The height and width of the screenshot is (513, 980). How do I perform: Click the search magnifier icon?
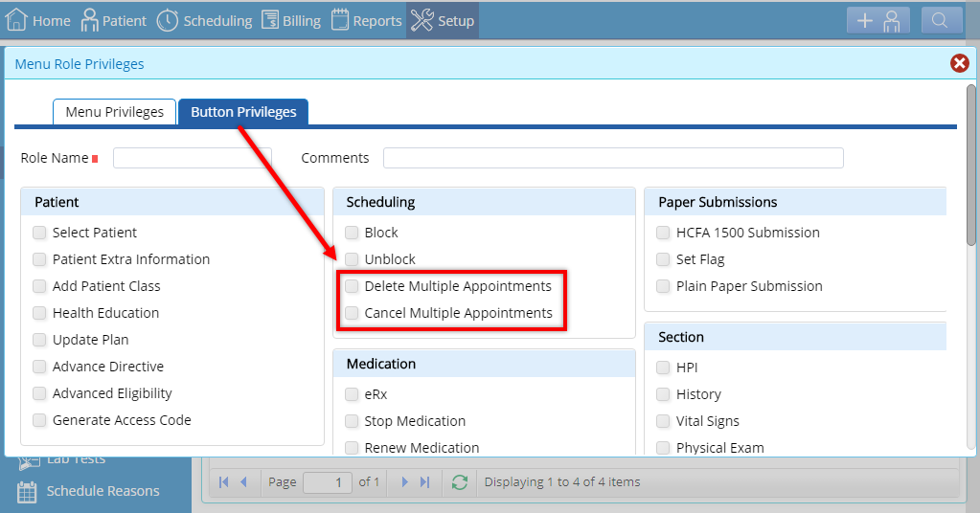[x=942, y=21]
